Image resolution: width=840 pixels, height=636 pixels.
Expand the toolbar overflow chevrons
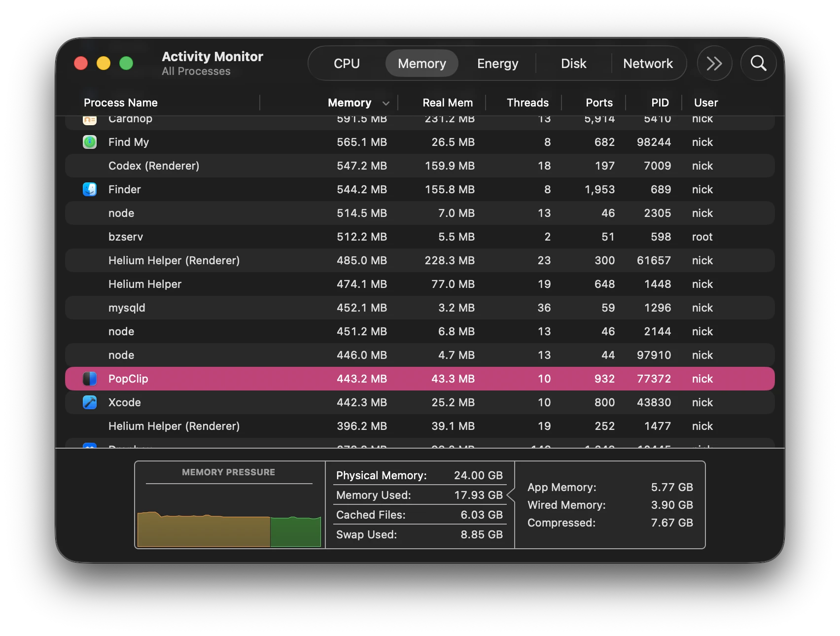point(714,63)
